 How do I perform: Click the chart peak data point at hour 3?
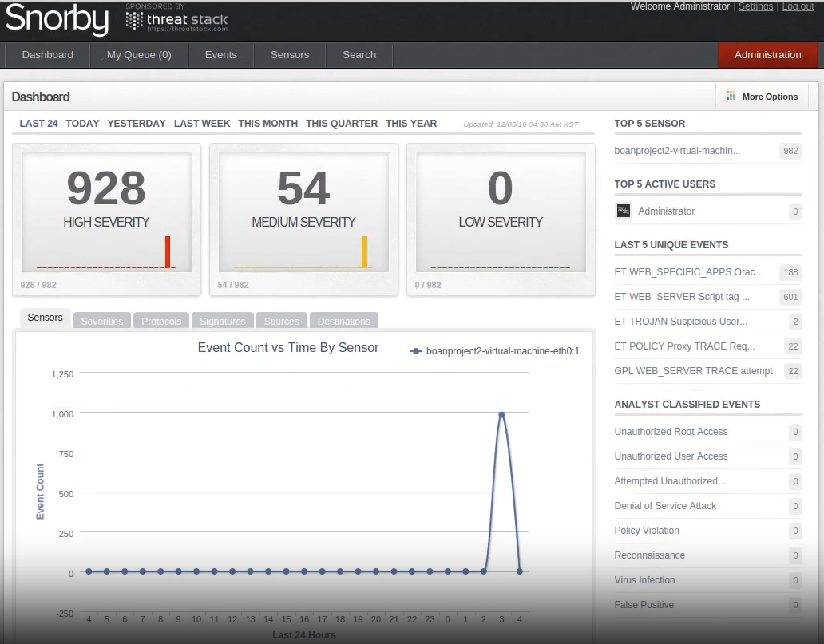point(501,415)
